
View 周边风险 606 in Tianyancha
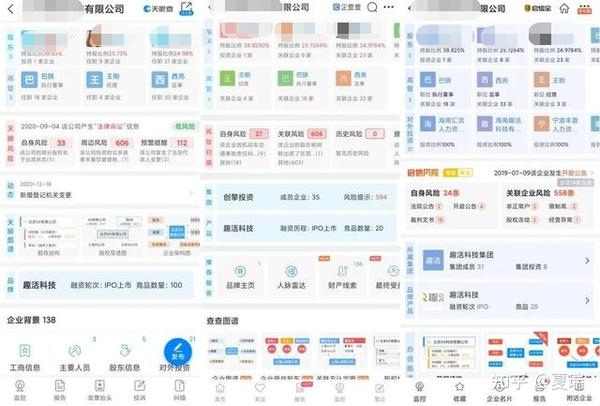(105, 151)
